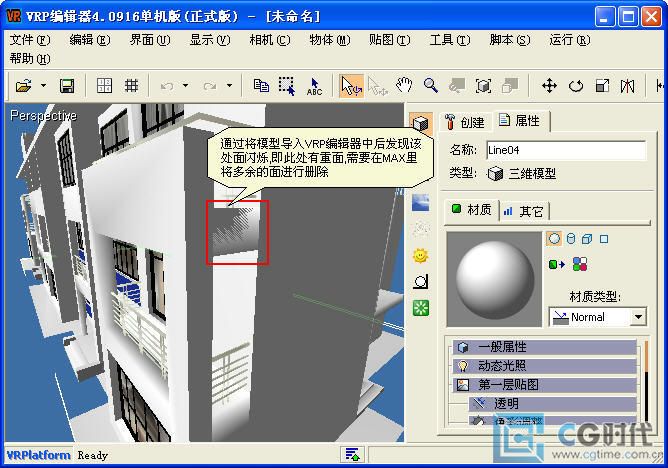Open the four-color material library icon
The height and width of the screenshot is (468, 668).
(580, 264)
